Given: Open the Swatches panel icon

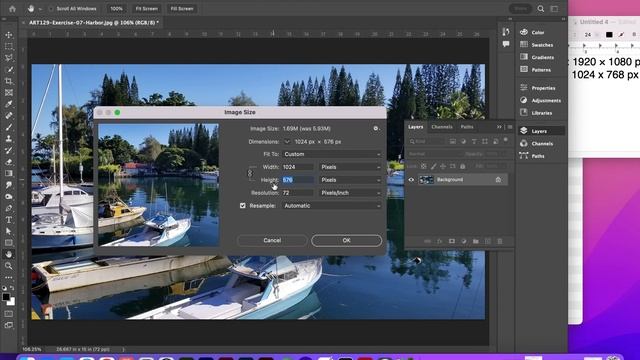Looking at the screenshot, I should pos(524,44).
